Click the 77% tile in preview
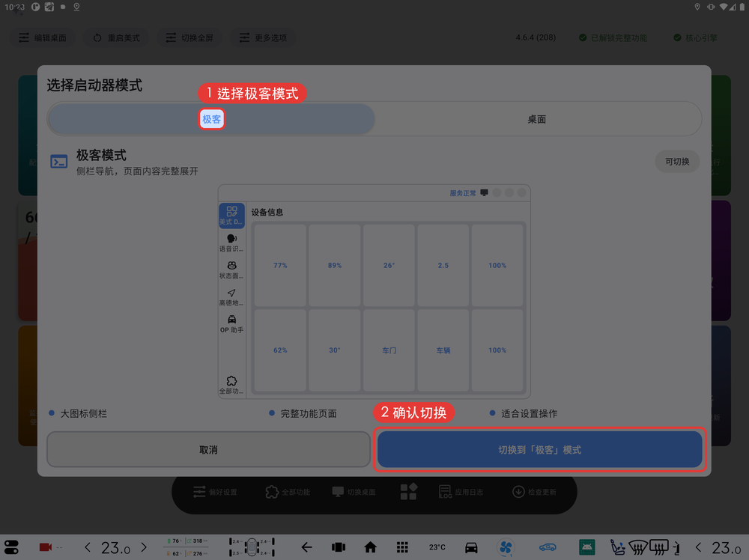 (280, 266)
